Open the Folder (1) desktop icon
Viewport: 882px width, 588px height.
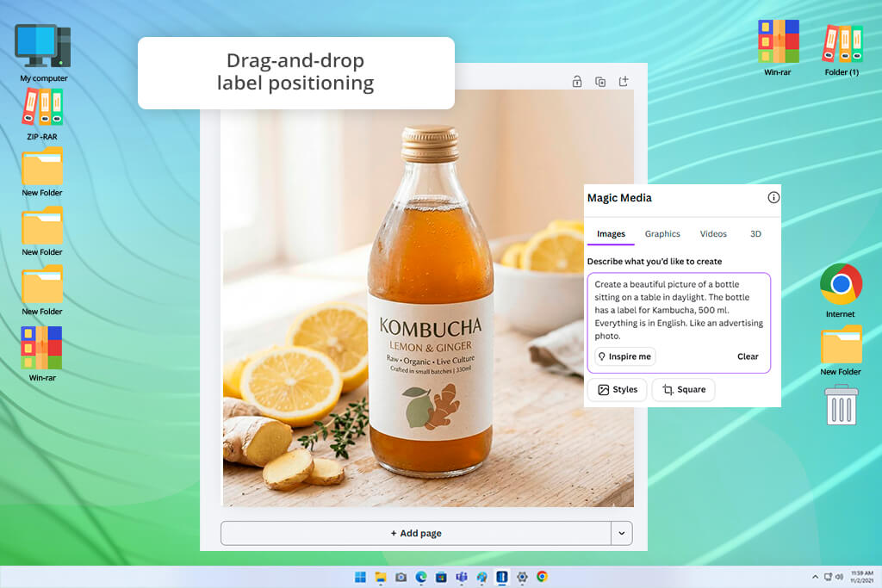pyautogui.click(x=842, y=49)
